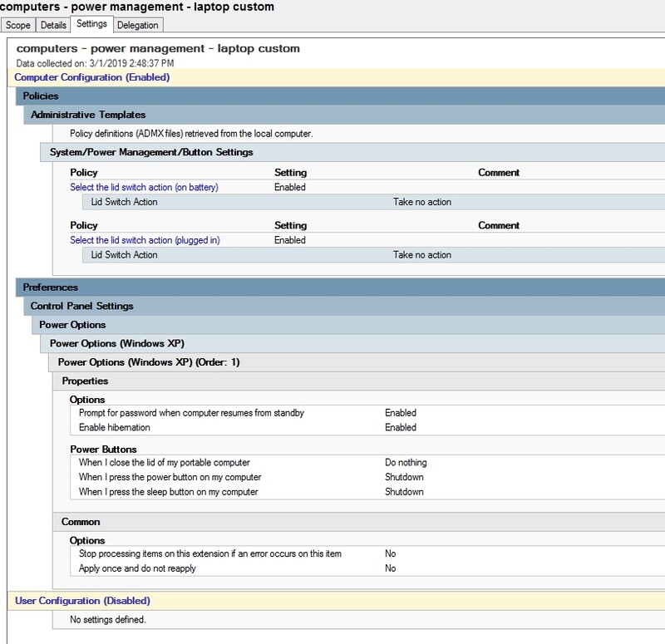Select the Details tab
This screenshot has width=665, height=644.
tap(54, 25)
